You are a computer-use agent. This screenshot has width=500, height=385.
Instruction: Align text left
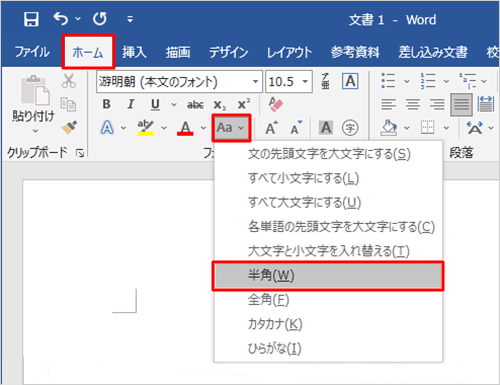tap(389, 104)
